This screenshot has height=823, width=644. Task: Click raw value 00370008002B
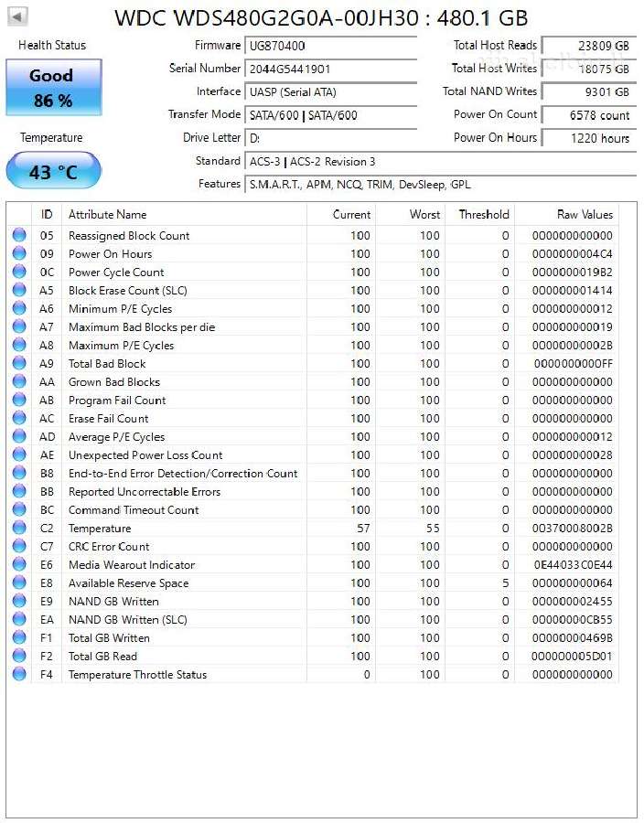tap(572, 528)
